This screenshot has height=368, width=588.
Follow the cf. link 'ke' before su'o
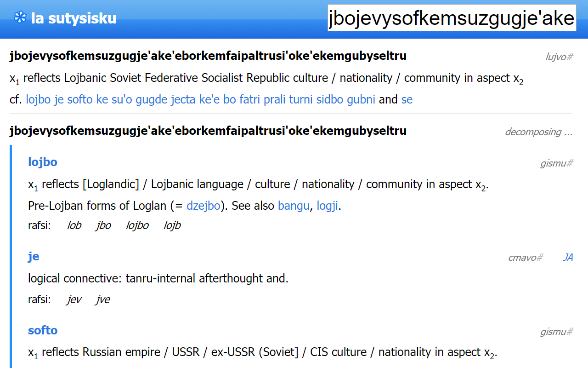point(102,99)
